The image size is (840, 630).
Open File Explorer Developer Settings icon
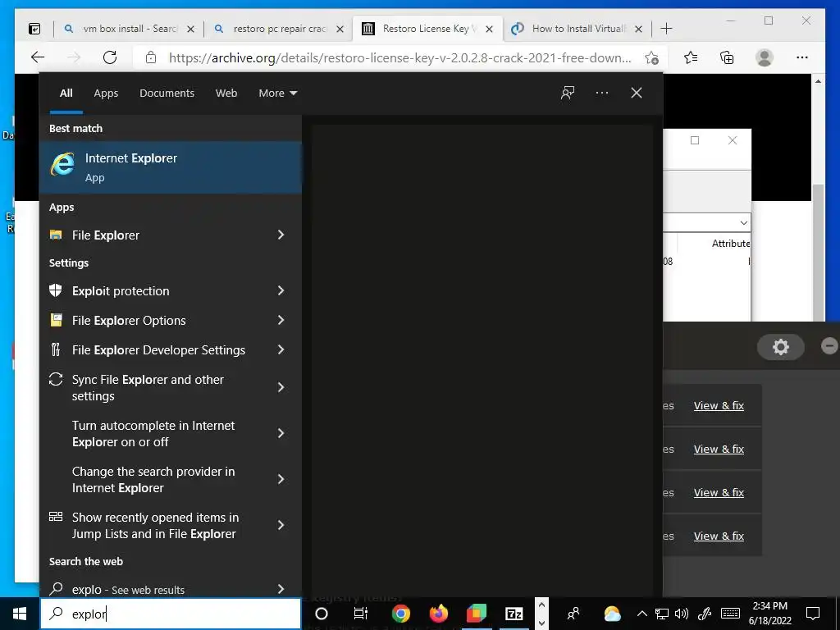tap(56, 349)
